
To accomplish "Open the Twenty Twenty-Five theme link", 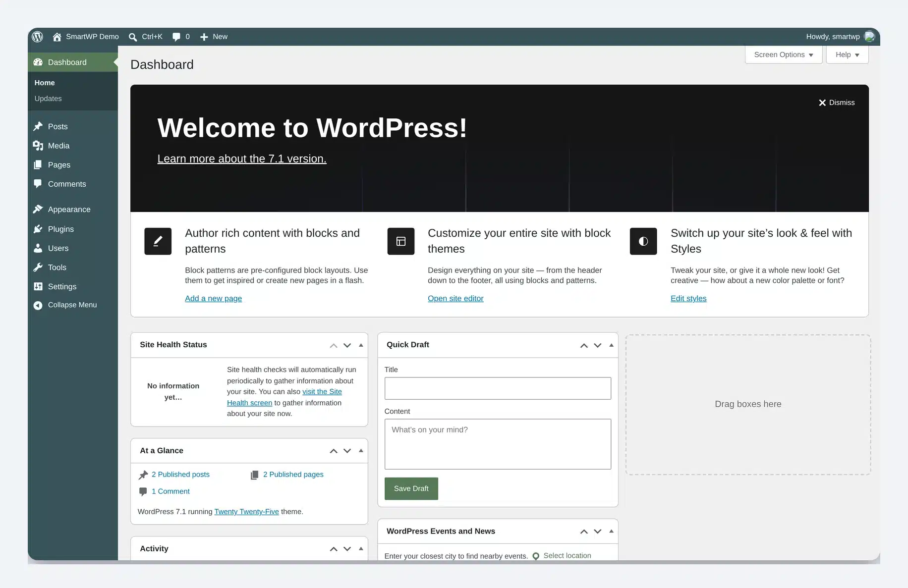I will pos(246,512).
